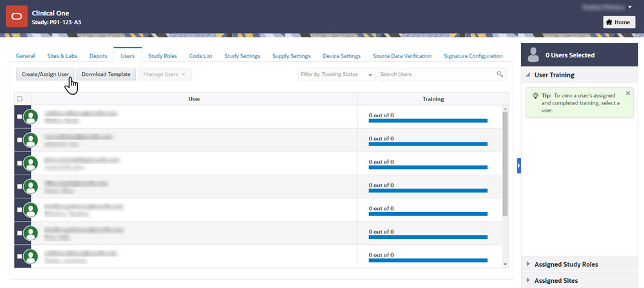Select the sixth user row checkbox
Image resolution: width=644 pixels, height=288 pixels.
click(x=19, y=233)
